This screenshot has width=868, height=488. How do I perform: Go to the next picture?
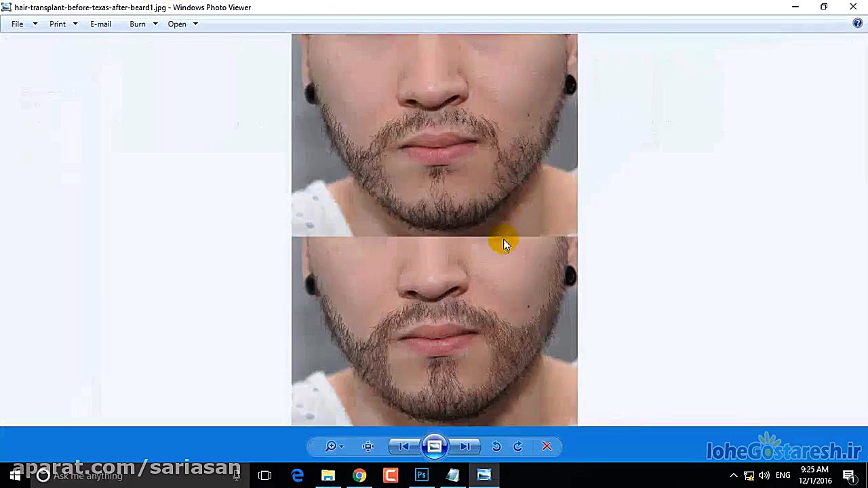[465, 446]
